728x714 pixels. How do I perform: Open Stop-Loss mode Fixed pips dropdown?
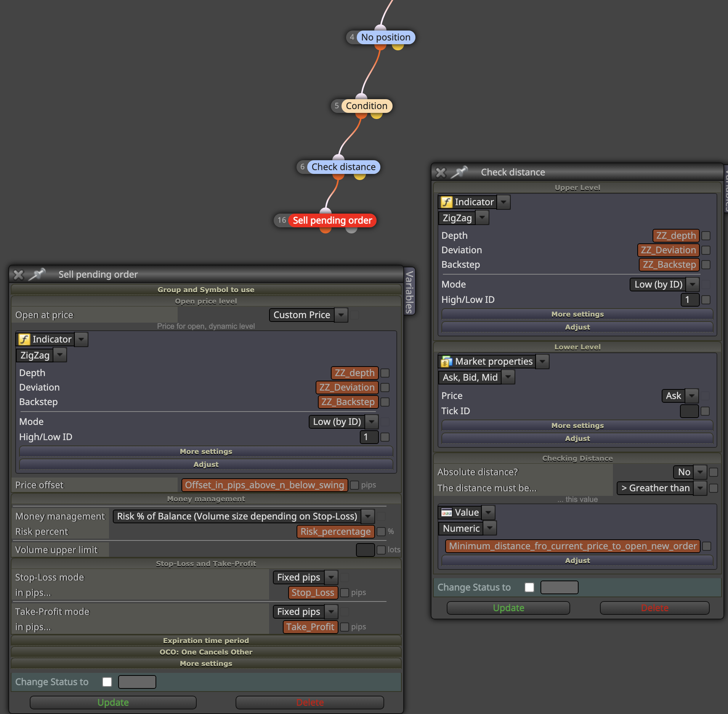tap(331, 577)
